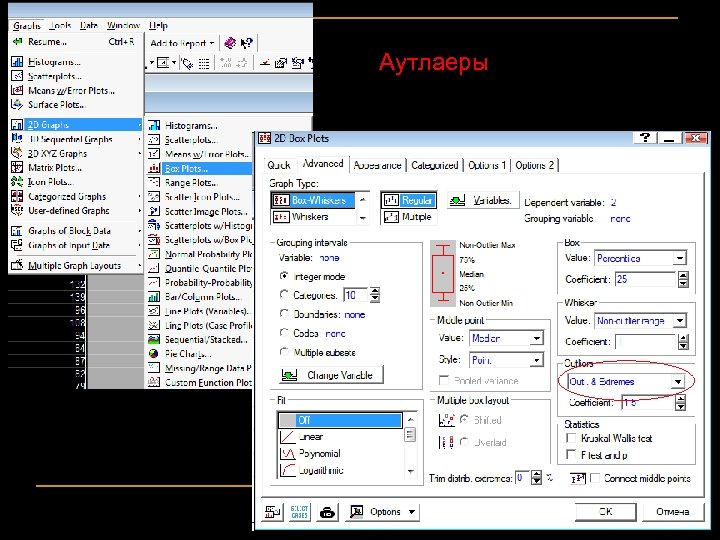Click Scatterplots icon in Graphs menu
This screenshot has width=720, height=540.
(17, 76)
